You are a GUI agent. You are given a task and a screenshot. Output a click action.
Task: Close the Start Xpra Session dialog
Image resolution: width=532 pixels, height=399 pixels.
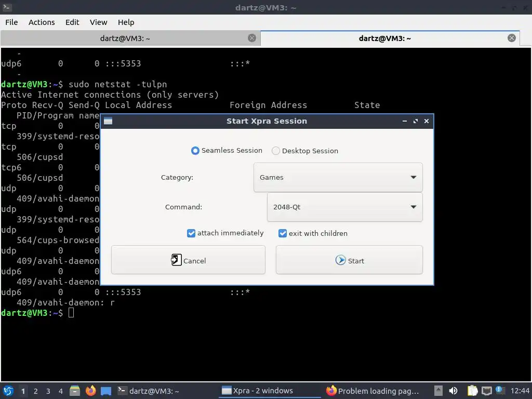pyautogui.click(x=427, y=121)
